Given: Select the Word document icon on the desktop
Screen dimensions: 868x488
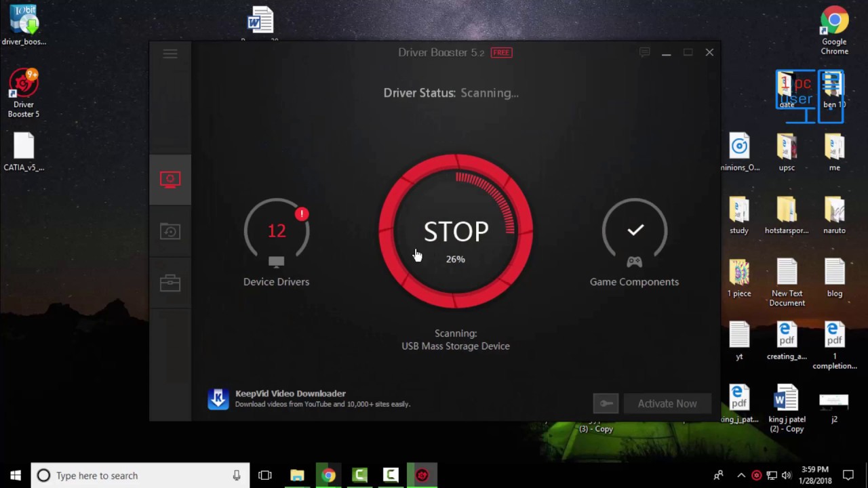Looking at the screenshot, I should [260, 20].
